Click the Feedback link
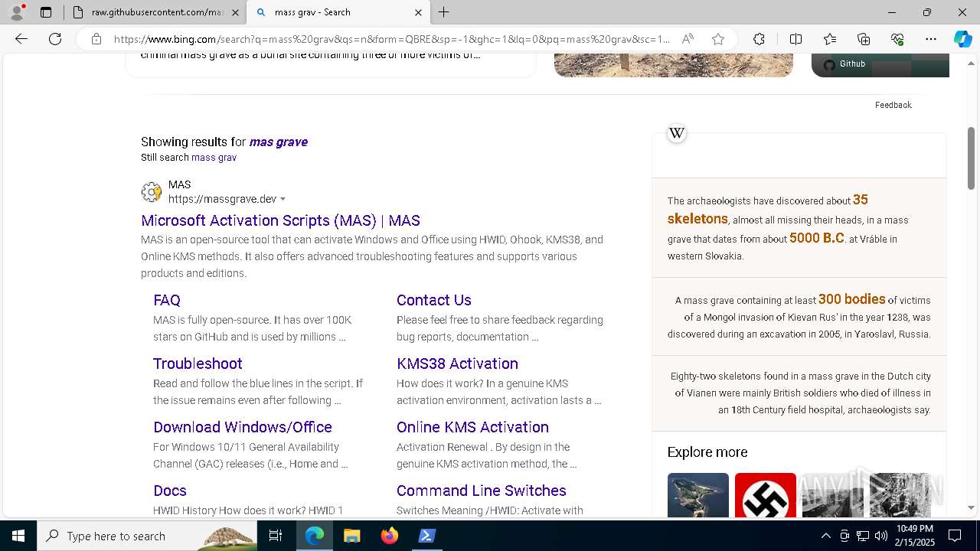980x551 pixels. point(893,105)
